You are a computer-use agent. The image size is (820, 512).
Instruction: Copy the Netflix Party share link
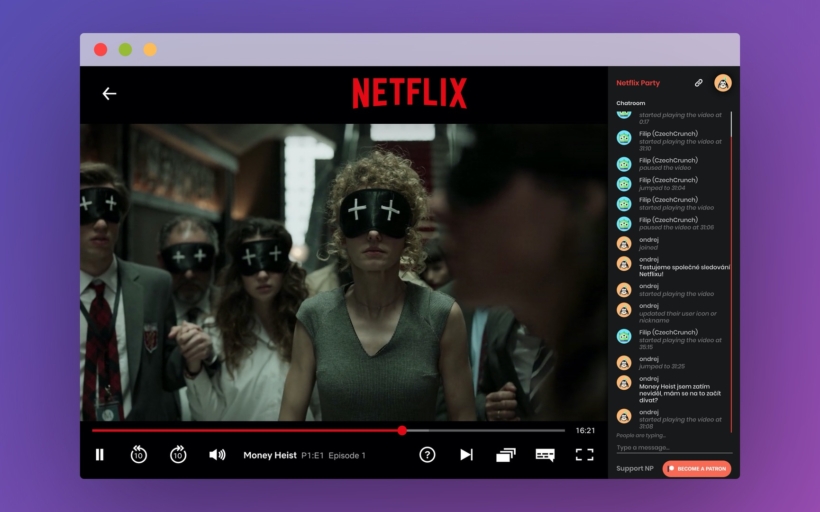[x=699, y=83]
